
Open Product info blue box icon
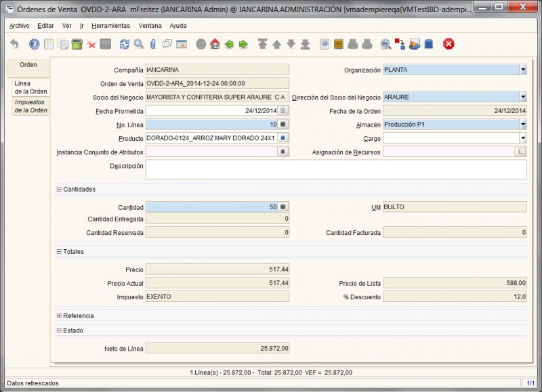click(x=429, y=44)
